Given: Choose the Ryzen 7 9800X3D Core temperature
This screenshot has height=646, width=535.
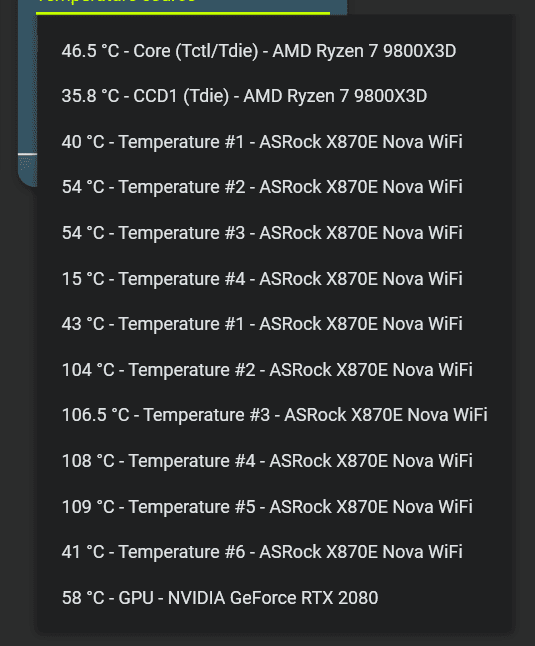Looking at the screenshot, I should [275, 51].
